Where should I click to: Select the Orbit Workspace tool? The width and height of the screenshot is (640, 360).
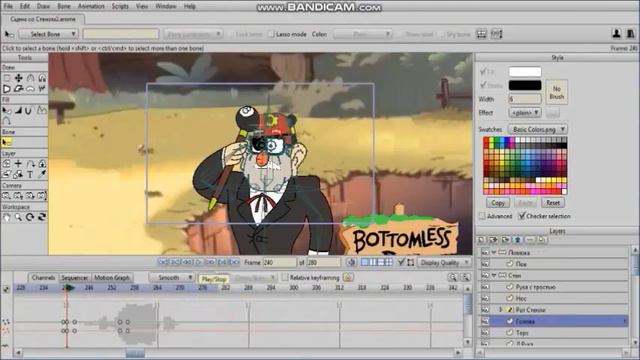pos(42,217)
